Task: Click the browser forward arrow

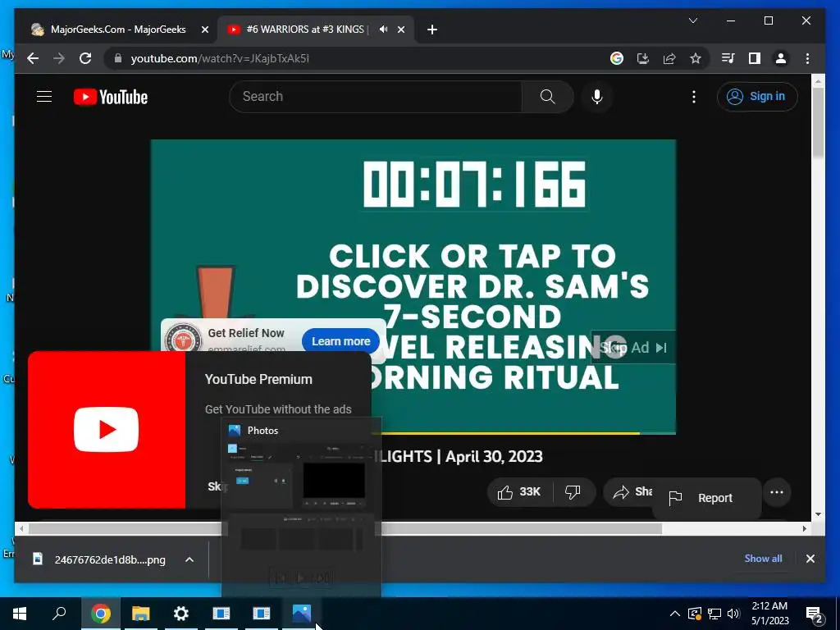Action: tap(59, 58)
